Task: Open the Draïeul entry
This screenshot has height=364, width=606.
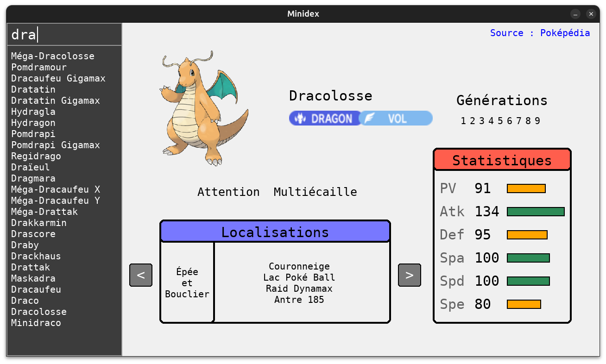Action: [x=31, y=167]
